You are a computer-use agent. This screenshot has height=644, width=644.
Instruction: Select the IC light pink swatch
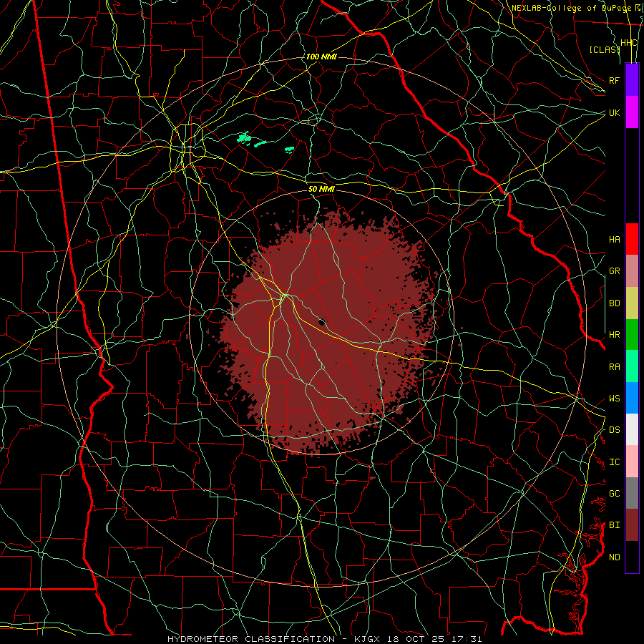632,462
